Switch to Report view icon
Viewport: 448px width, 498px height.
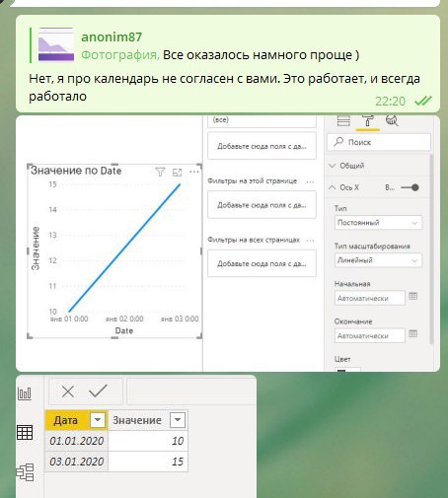coord(25,393)
